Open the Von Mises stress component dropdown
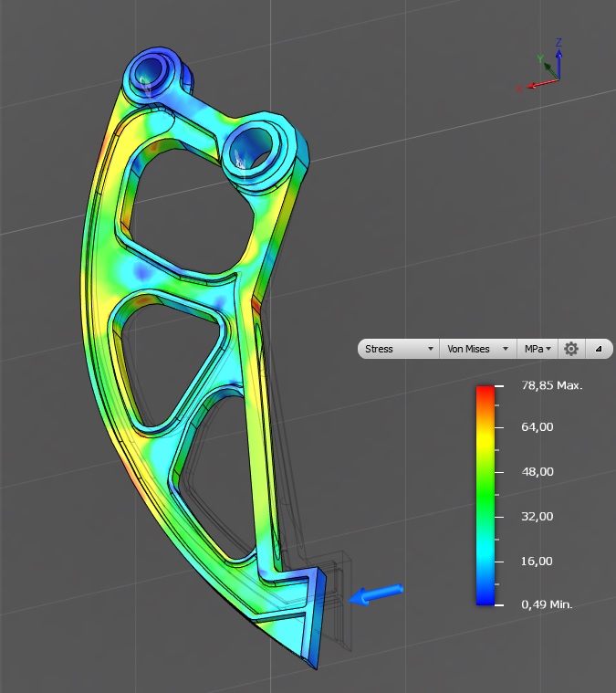The width and height of the screenshot is (616, 693). [477, 349]
